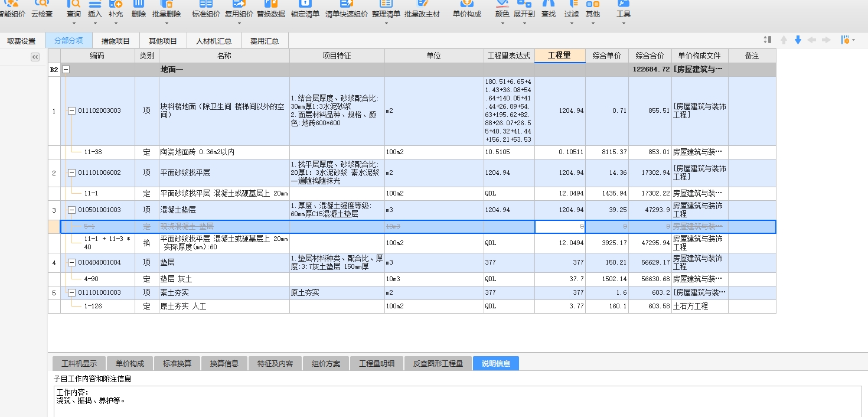Open the 单价构成 bottom tab
This screenshot has height=417, width=868.
pyautogui.click(x=129, y=363)
